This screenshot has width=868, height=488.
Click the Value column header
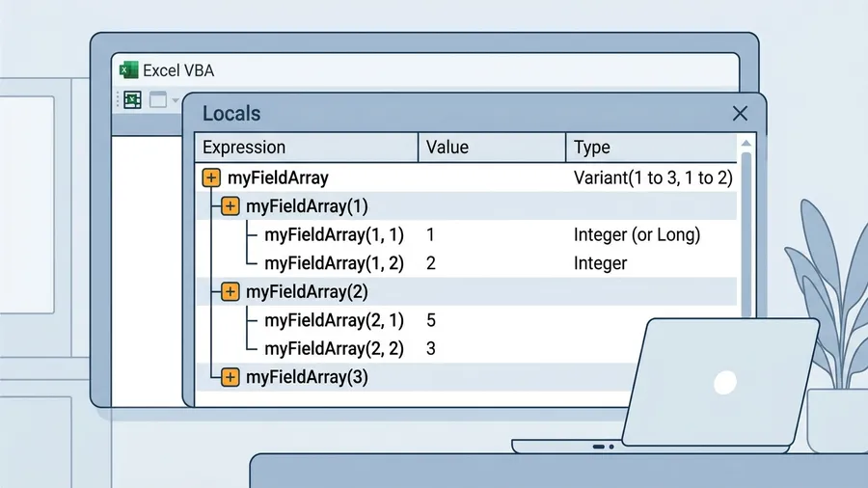492,148
